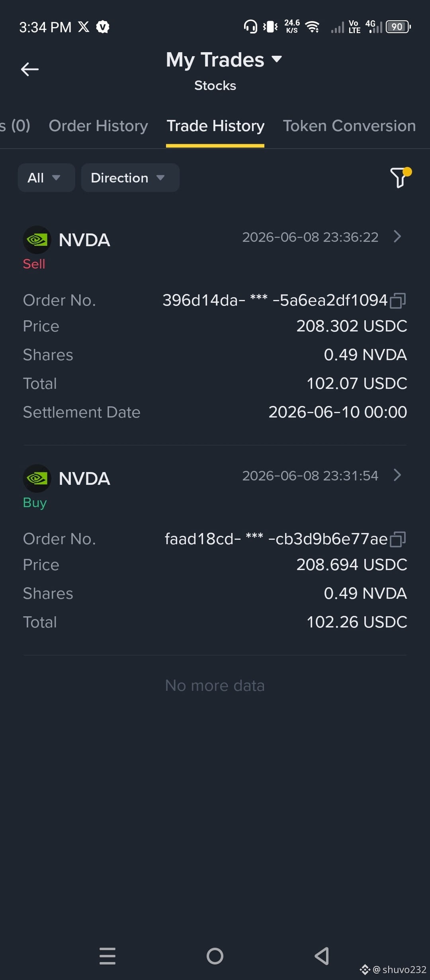Image resolution: width=430 pixels, height=980 pixels.
Task: Open the Direction filter dropdown
Action: tap(130, 178)
